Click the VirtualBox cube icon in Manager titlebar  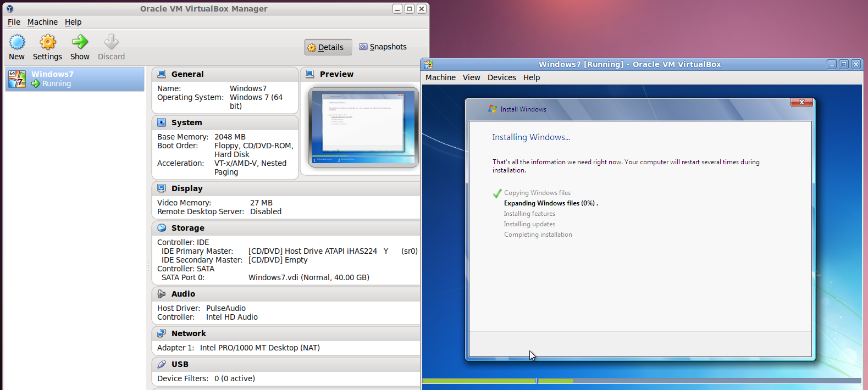click(10, 9)
